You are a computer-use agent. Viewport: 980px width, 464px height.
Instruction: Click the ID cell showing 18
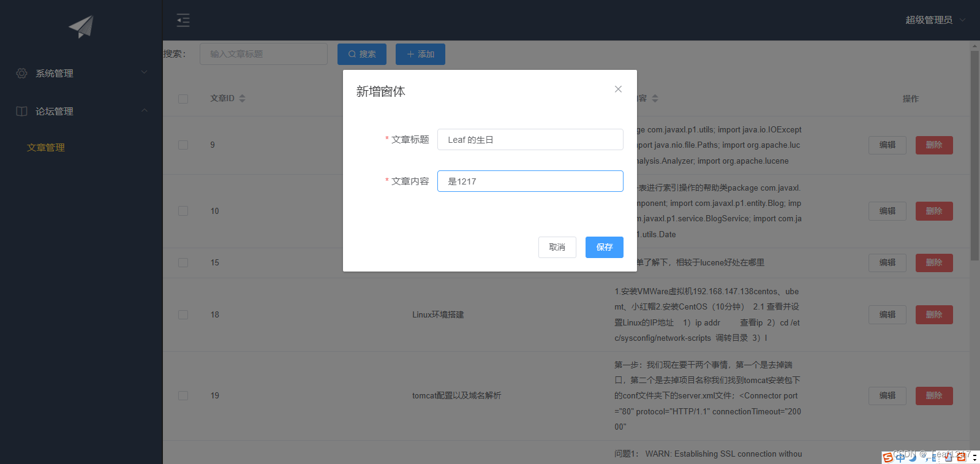pos(215,314)
